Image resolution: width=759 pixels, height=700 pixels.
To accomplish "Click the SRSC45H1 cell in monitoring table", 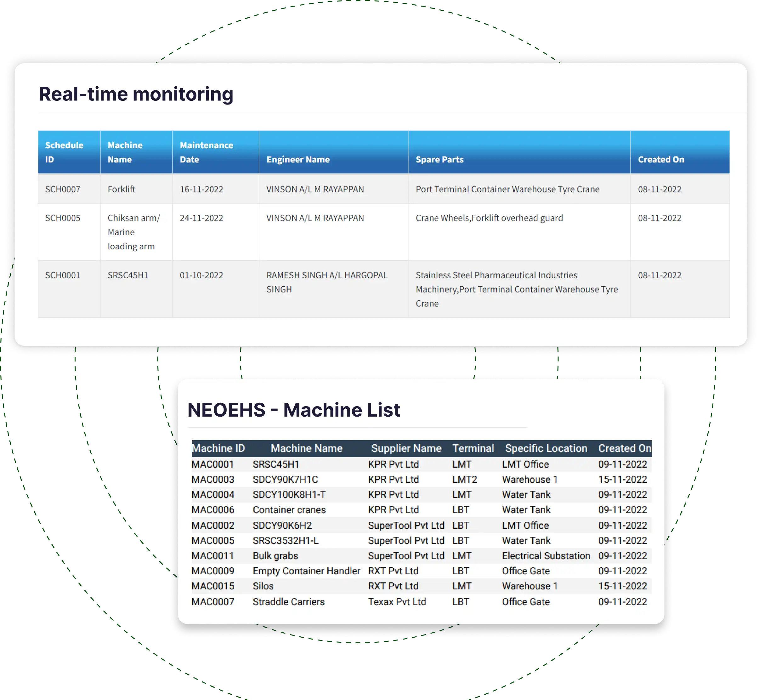I will click(136, 289).
